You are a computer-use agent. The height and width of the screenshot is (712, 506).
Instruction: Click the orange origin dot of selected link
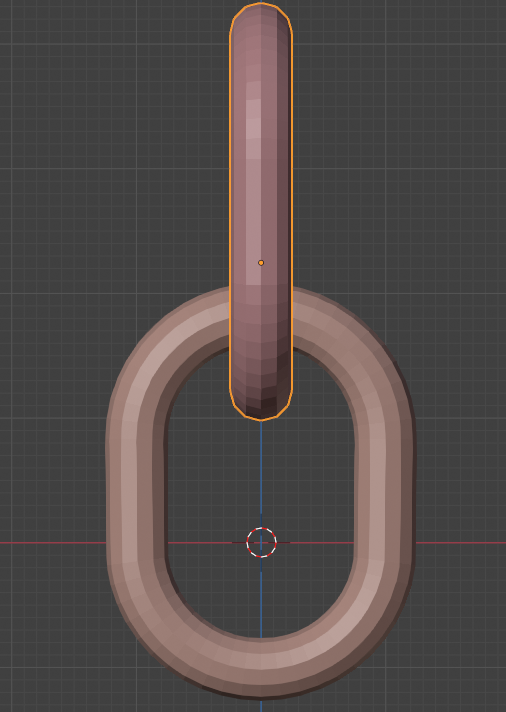261,262
